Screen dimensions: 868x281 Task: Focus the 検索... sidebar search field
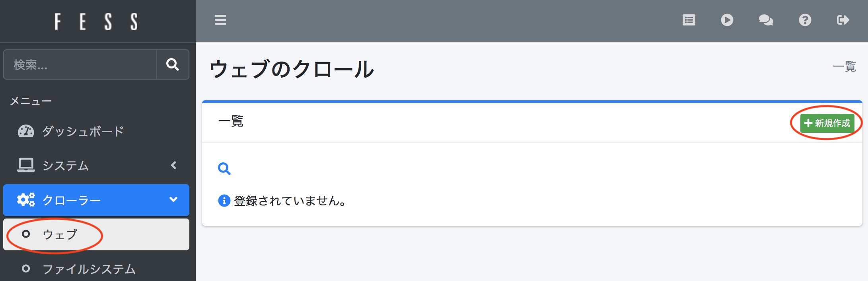click(80, 64)
